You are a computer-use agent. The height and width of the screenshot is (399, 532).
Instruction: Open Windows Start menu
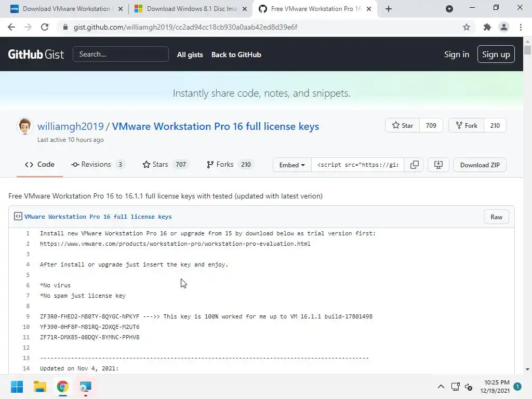point(17,387)
